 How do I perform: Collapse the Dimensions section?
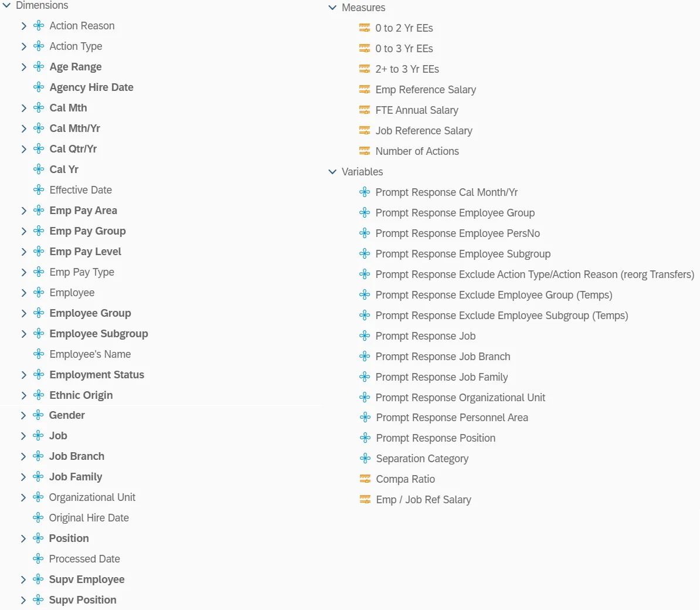click(6, 5)
